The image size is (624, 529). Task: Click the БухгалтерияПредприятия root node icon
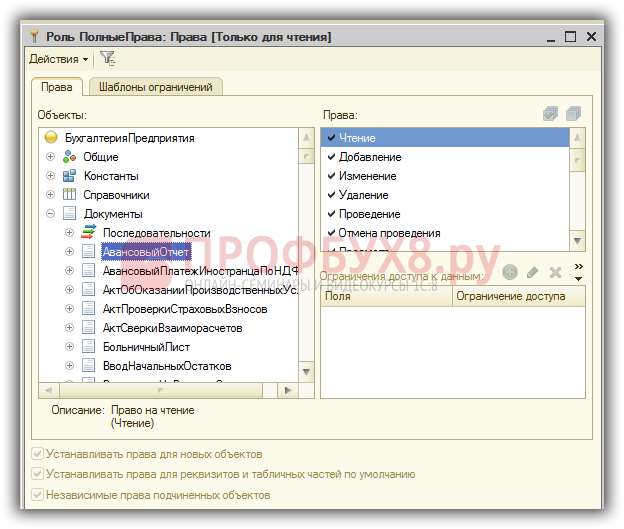coord(51,138)
